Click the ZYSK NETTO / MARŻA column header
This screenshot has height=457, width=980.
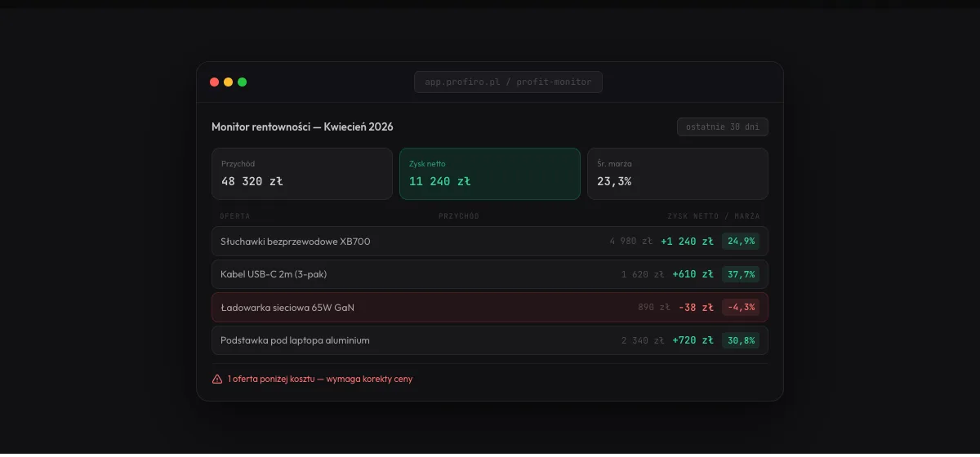(714, 216)
